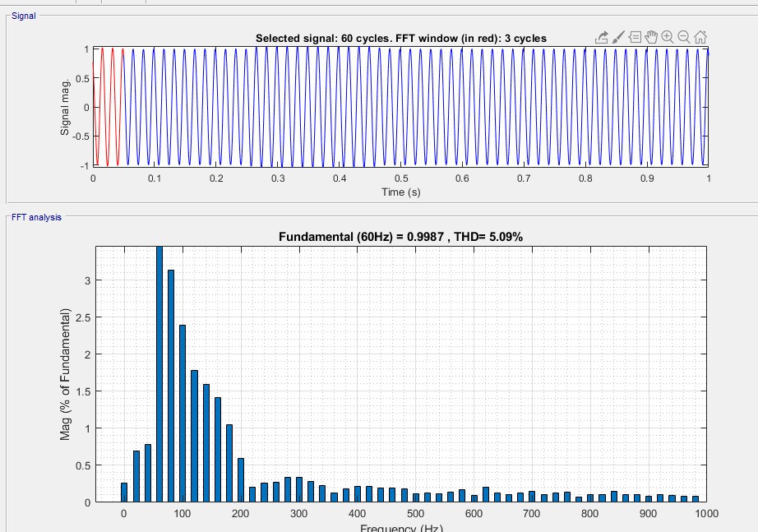Click the export/share icon above the signal plot
This screenshot has width=758, height=532.
601,37
